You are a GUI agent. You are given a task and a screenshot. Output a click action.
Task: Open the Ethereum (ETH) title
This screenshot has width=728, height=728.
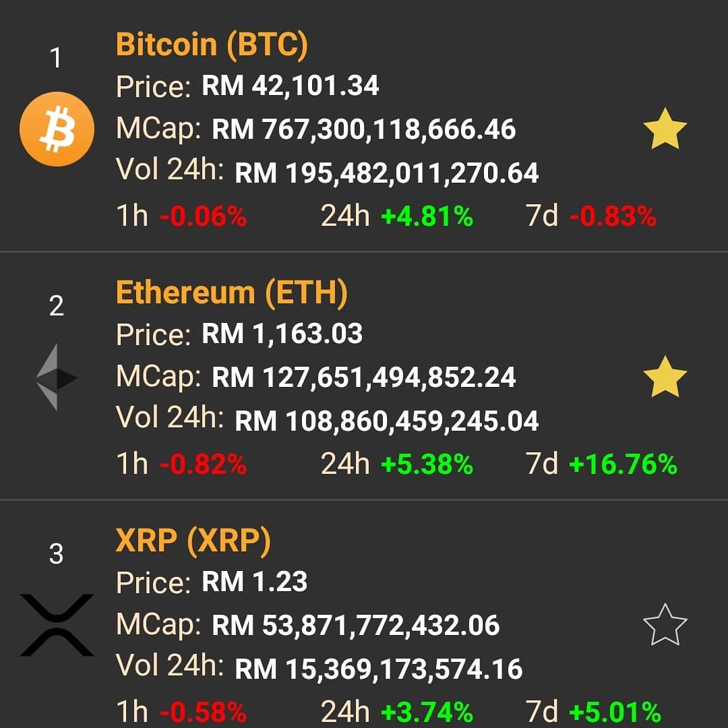click(x=231, y=293)
